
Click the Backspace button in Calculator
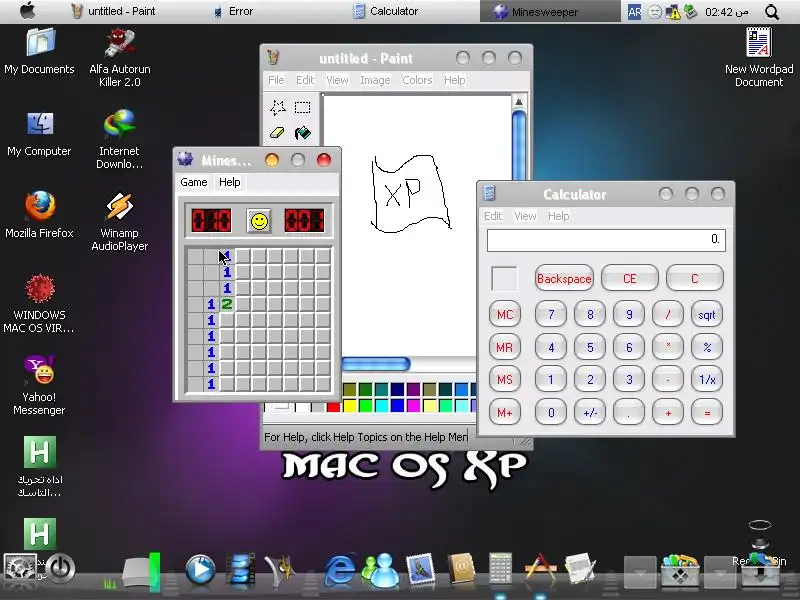point(564,279)
